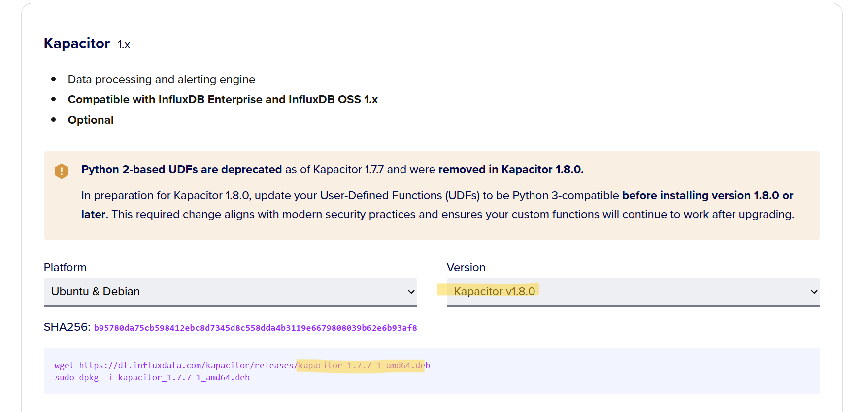The height and width of the screenshot is (412, 868).
Task: Click the bold Python 2-based UDFs are deprecated text
Action: pos(181,169)
